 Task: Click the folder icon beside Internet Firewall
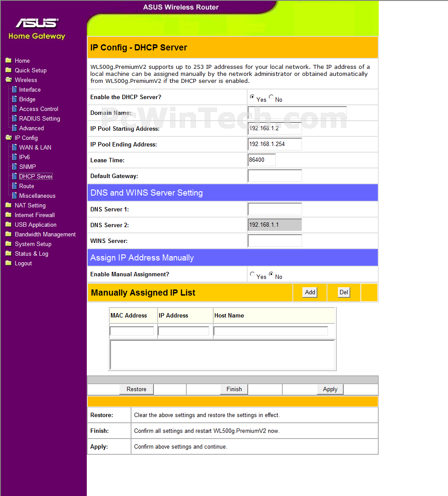[8, 215]
